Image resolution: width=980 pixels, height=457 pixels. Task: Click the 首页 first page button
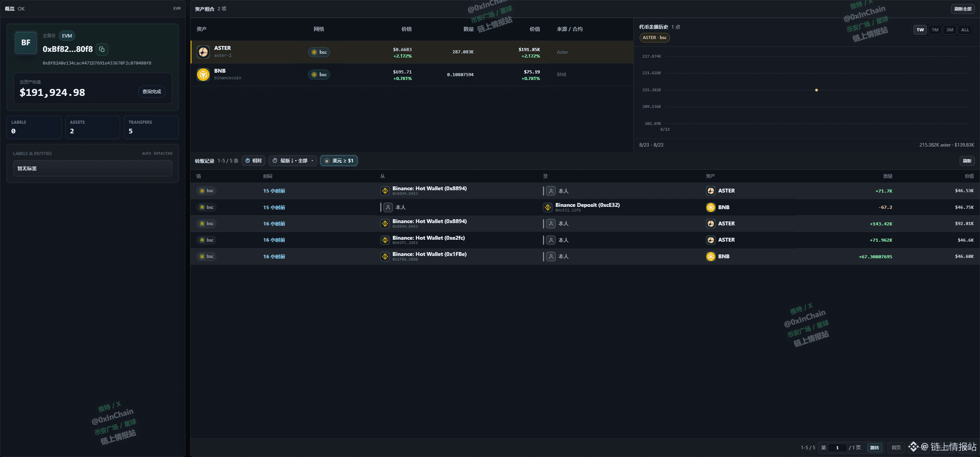[896, 448]
